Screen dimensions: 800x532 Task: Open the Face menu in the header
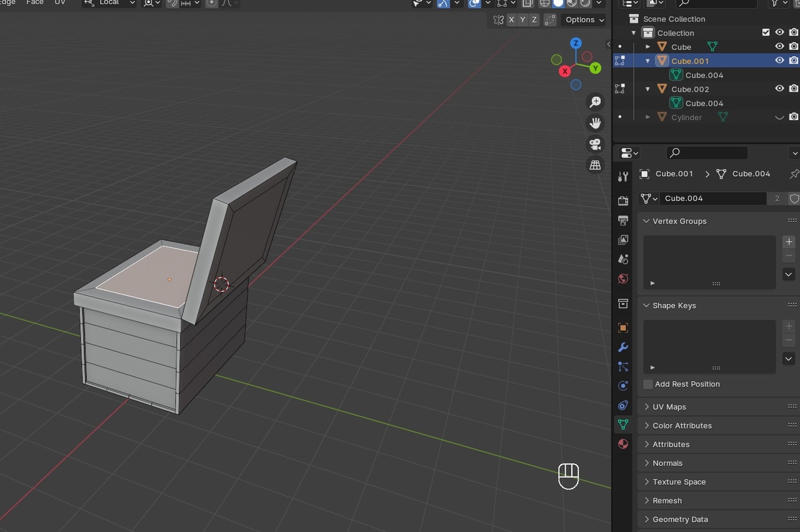35,2
